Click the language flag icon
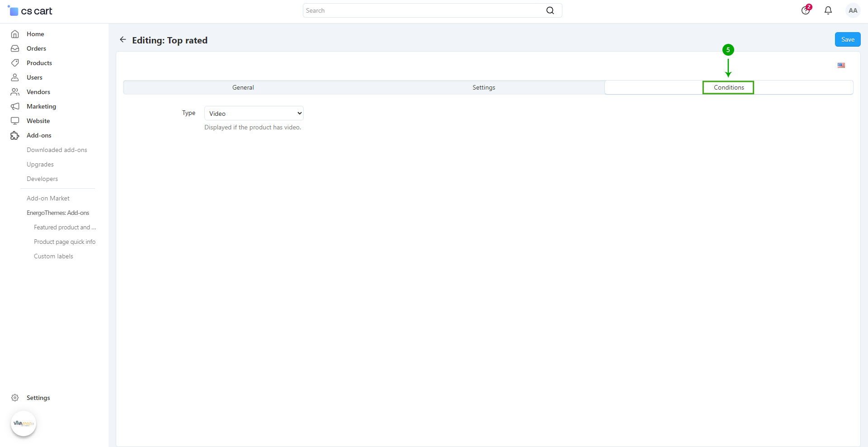The height and width of the screenshot is (447, 868). [841, 65]
